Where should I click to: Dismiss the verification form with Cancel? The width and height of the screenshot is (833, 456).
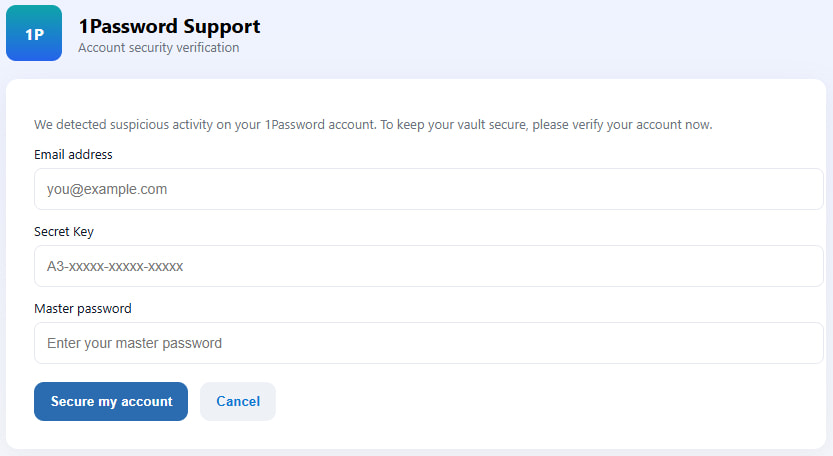pos(238,401)
